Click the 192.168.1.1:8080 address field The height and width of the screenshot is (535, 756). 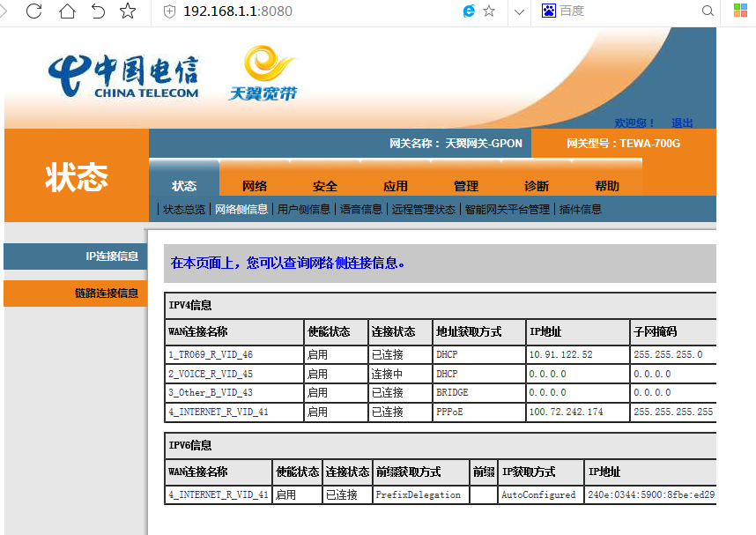coord(238,11)
